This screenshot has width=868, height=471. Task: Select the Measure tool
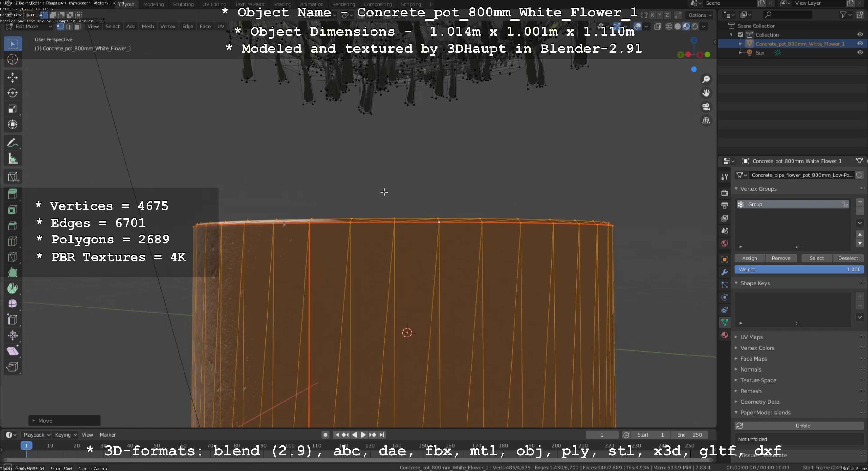click(12, 158)
